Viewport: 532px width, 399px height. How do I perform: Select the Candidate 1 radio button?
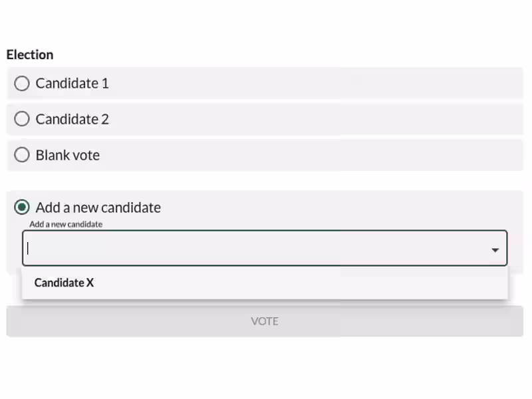click(21, 83)
